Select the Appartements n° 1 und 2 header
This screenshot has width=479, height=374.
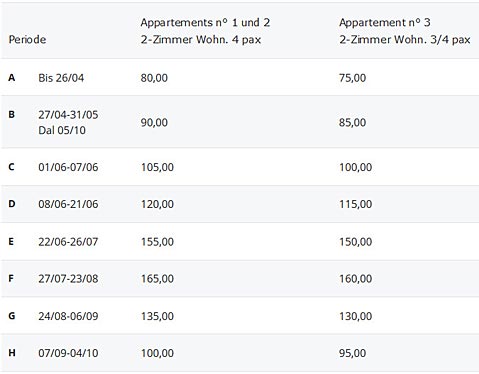(x=205, y=31)
